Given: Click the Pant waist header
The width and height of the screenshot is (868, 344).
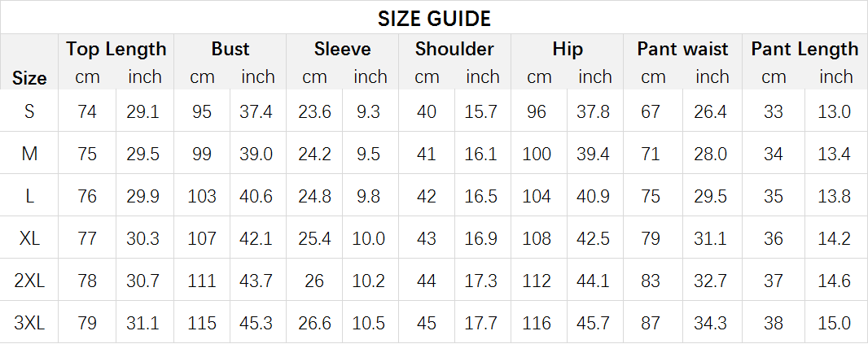Looking at the screenshot, I should click(682, 49).
